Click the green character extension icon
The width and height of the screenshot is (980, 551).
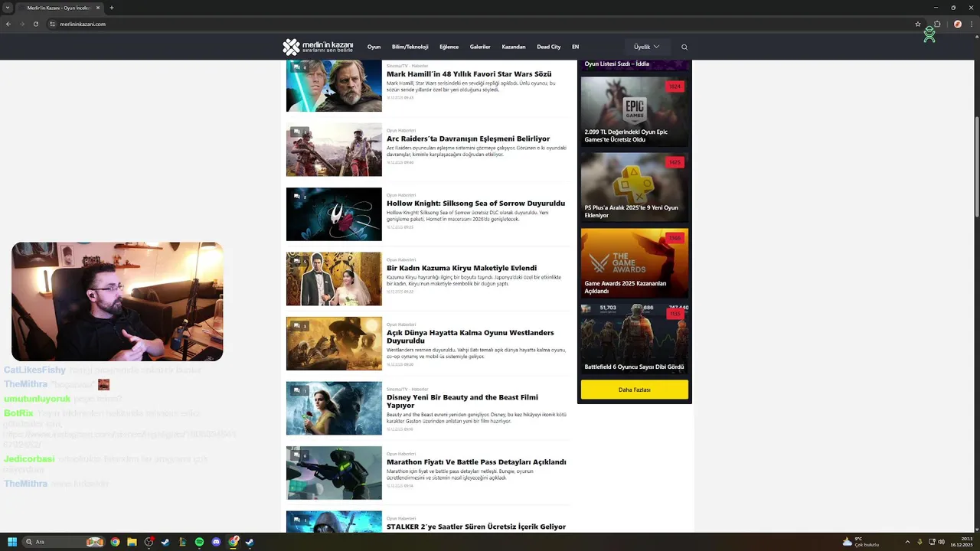click(x=929, y=34)
